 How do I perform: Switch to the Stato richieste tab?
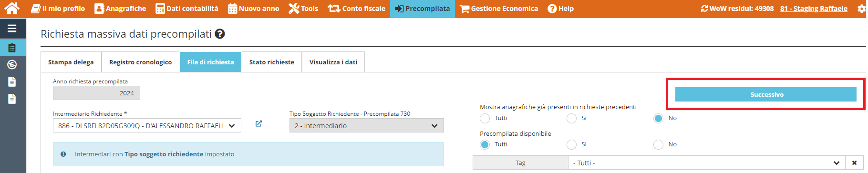point(272,62)
